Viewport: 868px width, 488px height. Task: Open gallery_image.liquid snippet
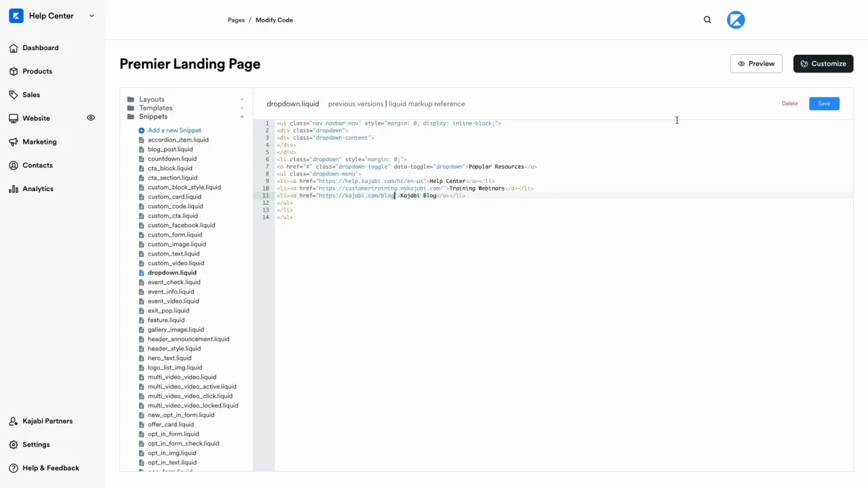[x=176, y=330]
